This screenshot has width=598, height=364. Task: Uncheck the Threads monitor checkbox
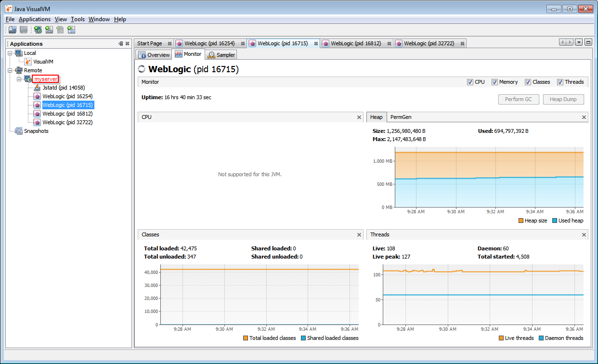click(x=560, y=82)
